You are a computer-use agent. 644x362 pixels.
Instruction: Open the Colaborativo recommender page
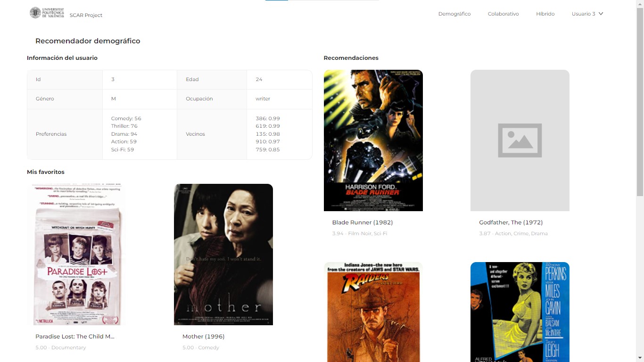[503, 14]
